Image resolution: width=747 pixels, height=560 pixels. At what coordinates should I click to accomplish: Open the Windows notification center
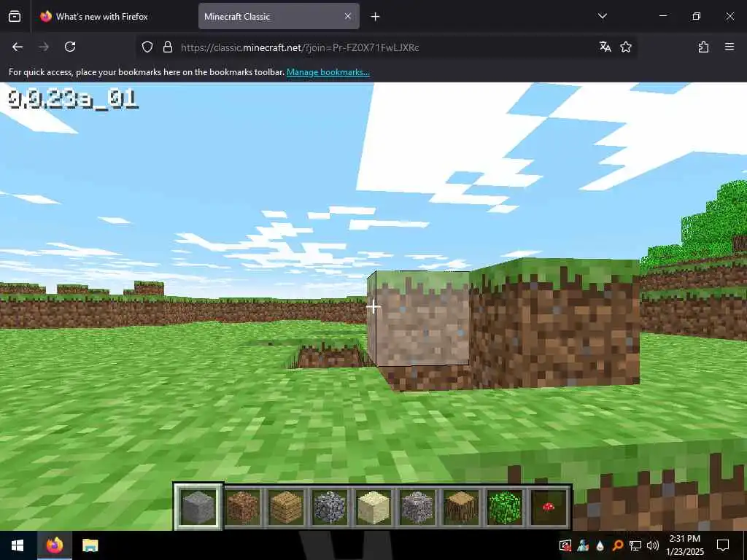(723, 545)
